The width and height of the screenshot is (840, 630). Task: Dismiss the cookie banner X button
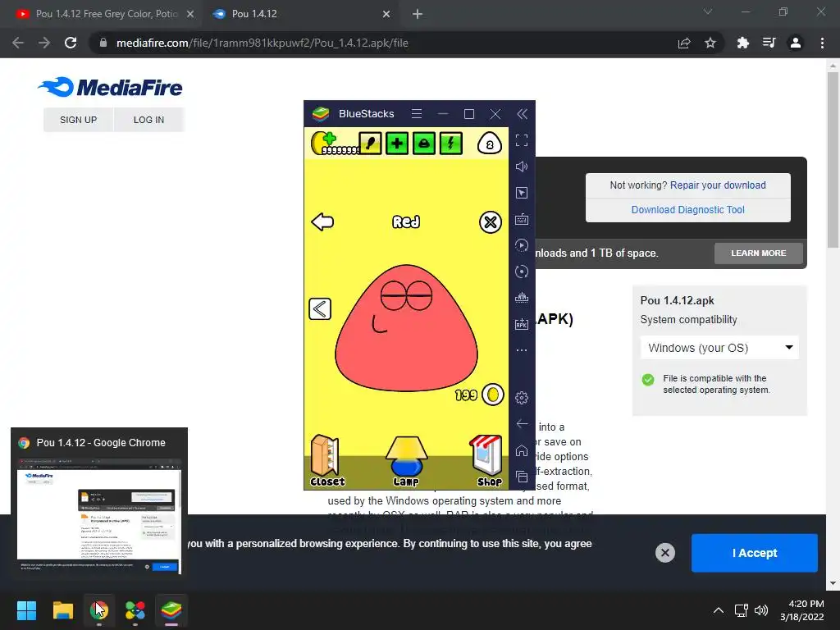tap(664, 553)
